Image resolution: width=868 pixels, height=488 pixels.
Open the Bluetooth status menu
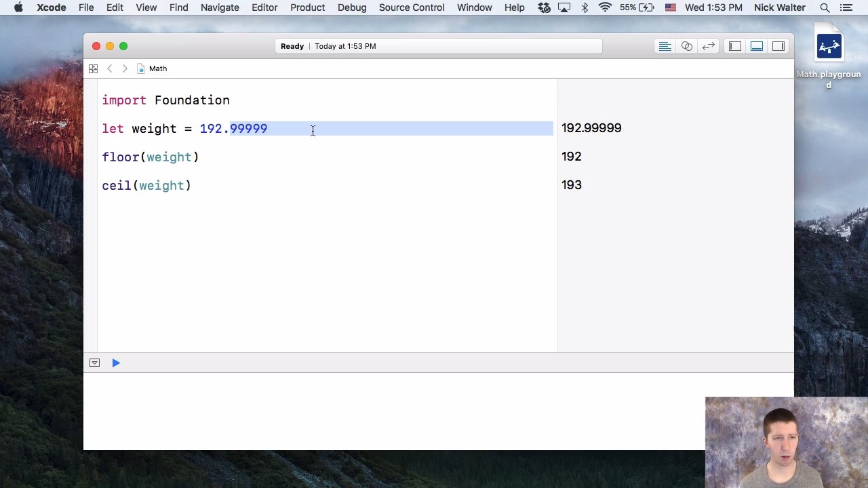pyautogui.click(x=585, y=7)
